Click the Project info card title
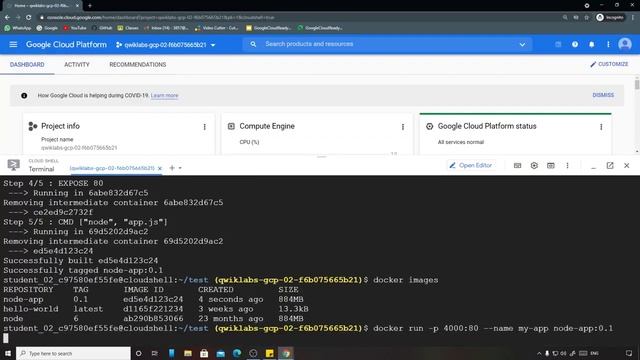Viewport: 640px width, 360px height. [60, 126]
